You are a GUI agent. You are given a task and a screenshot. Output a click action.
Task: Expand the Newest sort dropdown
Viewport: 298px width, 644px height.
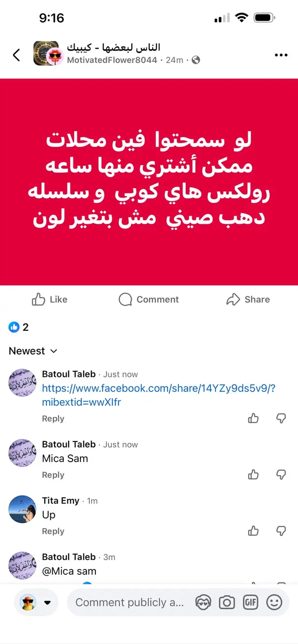(33, 351)
